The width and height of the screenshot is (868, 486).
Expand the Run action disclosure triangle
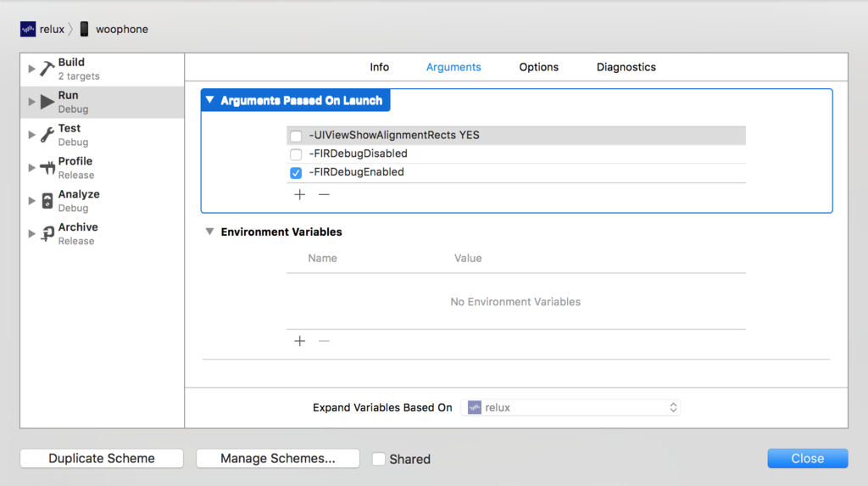click(x=31, y=102)
